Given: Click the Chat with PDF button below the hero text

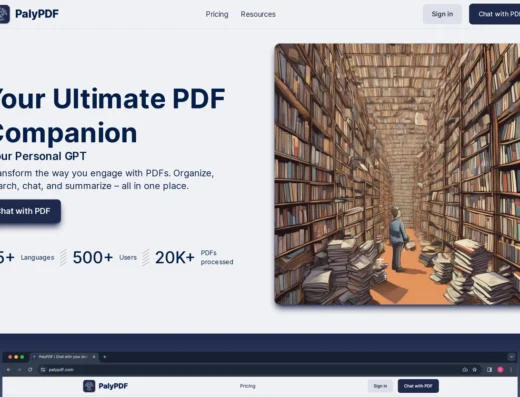Looking at the screenshot, I should click(30, 211).
